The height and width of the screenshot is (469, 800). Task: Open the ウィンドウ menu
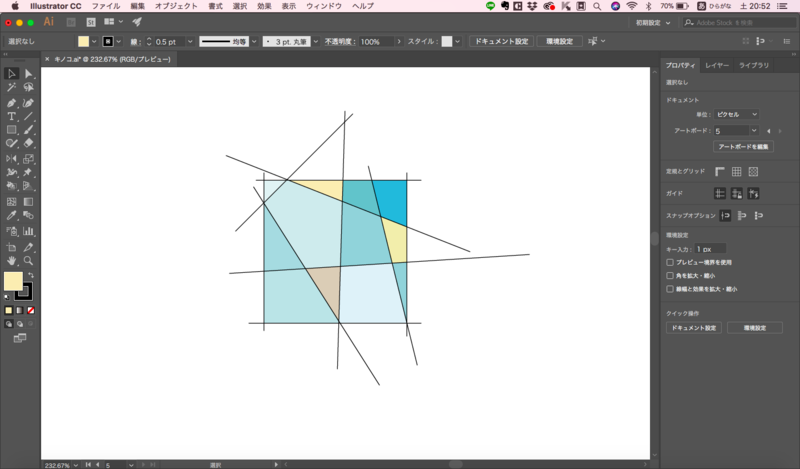pos(323,6)
